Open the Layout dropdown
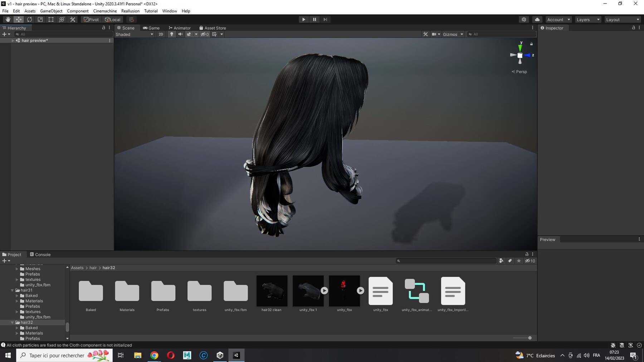Screen dimensions: 644x362 point(622,20)
